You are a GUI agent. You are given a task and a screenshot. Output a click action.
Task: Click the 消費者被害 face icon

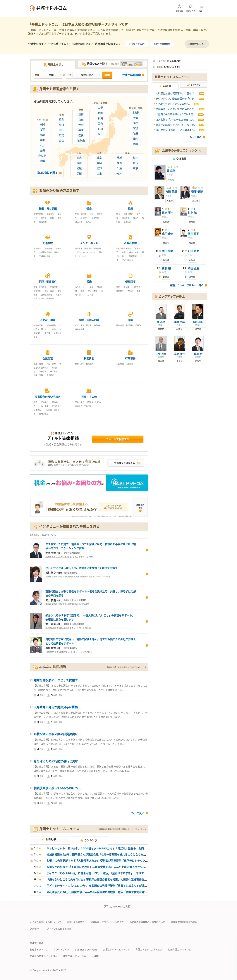coord(130,237)
